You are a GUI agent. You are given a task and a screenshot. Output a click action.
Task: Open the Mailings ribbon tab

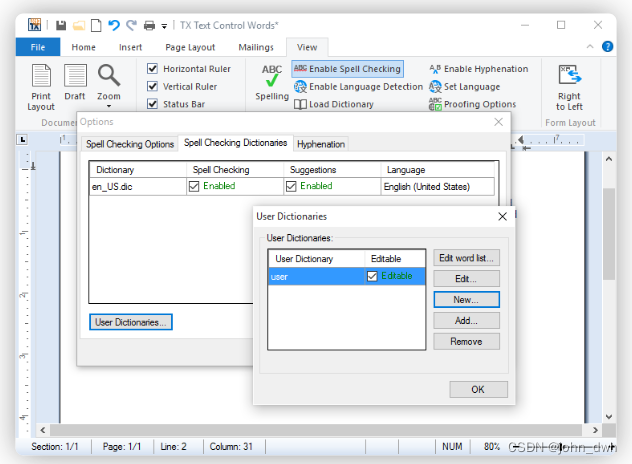256,47
